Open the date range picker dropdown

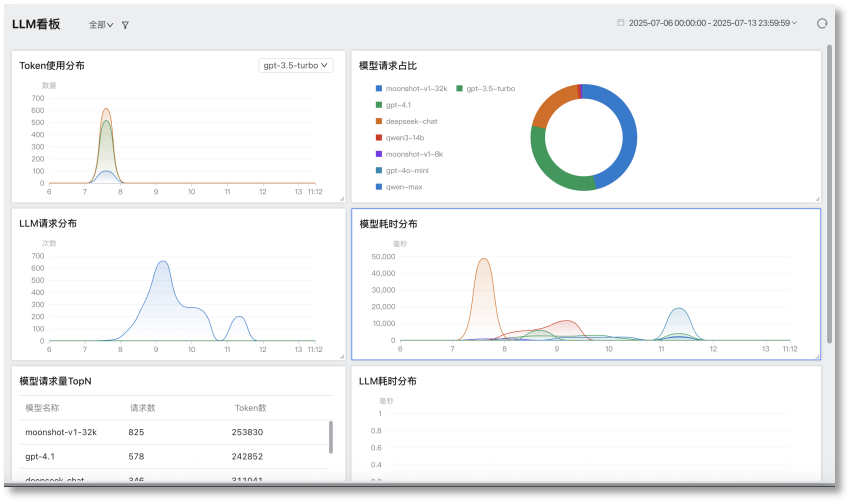point(712,22)
